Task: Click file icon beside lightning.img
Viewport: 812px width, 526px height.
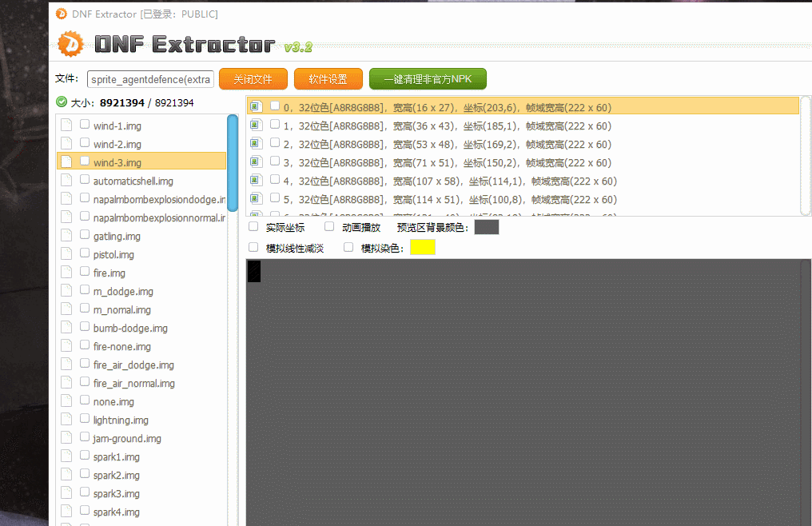Action: (66, 420)
